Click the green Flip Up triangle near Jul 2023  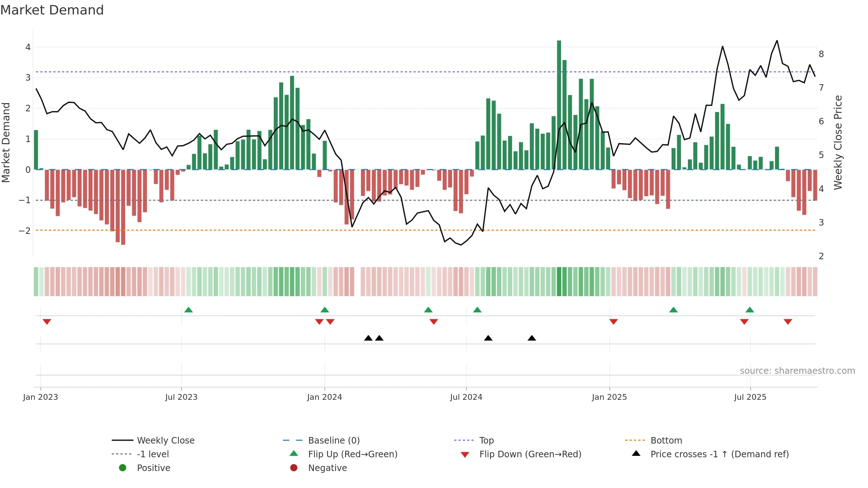point(188,310)
